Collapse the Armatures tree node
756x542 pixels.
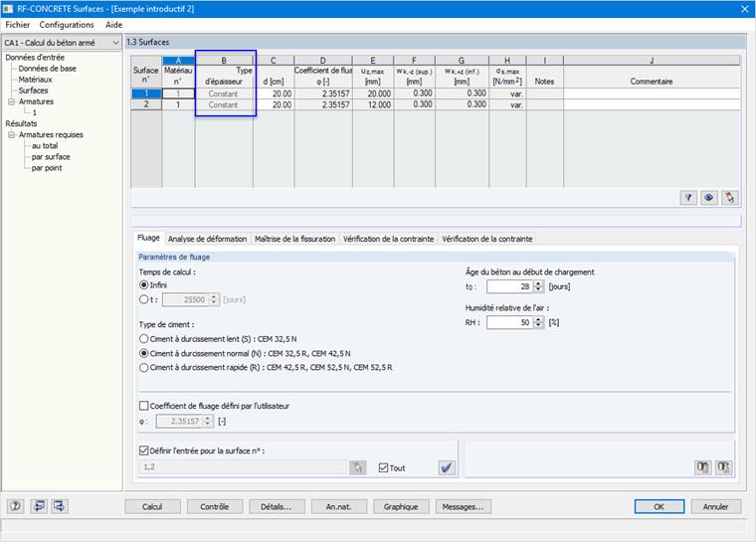click(x=12, y=101)
